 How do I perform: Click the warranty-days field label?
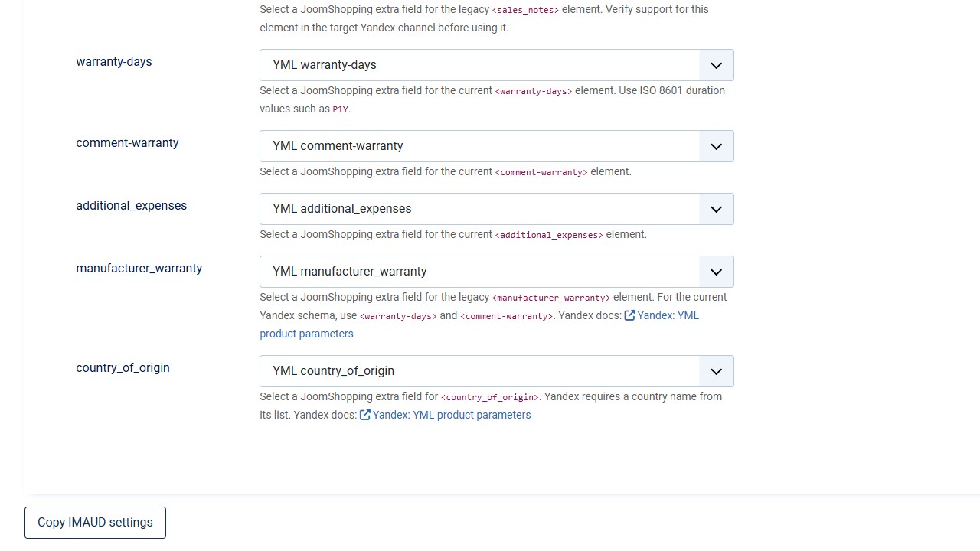tap(114, 62)
